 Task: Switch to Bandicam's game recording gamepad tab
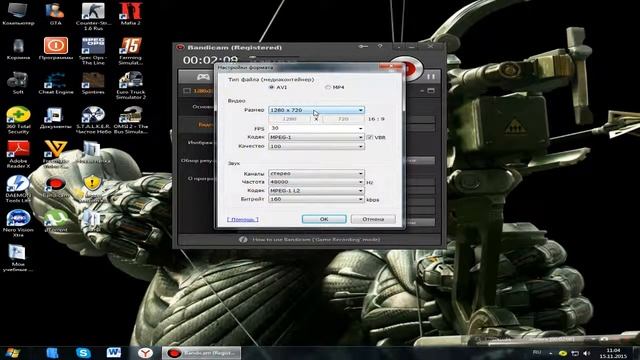203,76
